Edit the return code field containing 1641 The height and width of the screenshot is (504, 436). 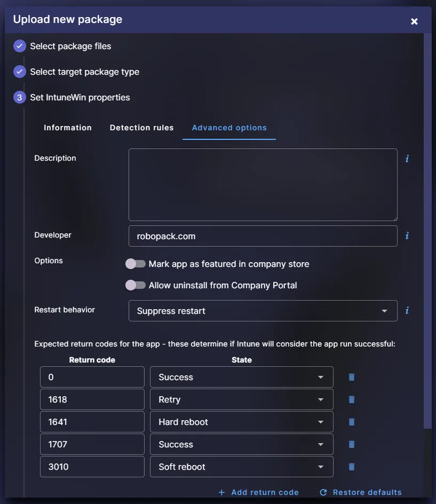pyautogui.click(x=92, y=422)
